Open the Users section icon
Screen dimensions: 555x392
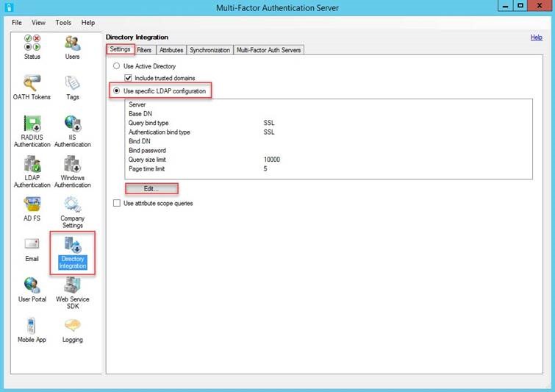coord(73,43)
